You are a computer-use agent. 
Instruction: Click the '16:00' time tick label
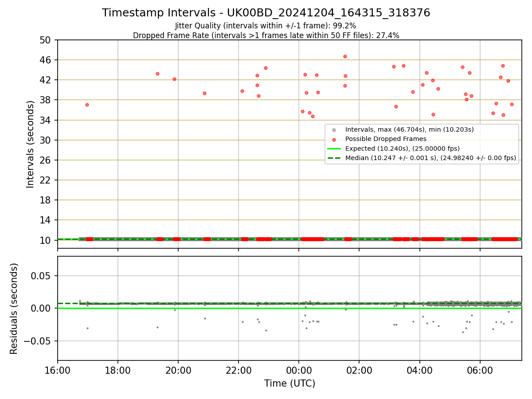pyautogui.click(x=58, y=370)
